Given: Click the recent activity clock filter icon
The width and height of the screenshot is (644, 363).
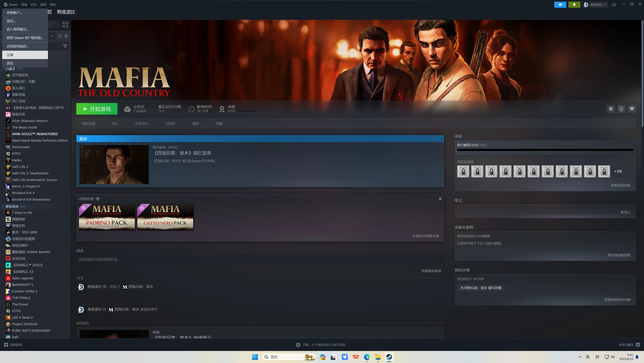Looking at the screenshot, I should [59, 36].
